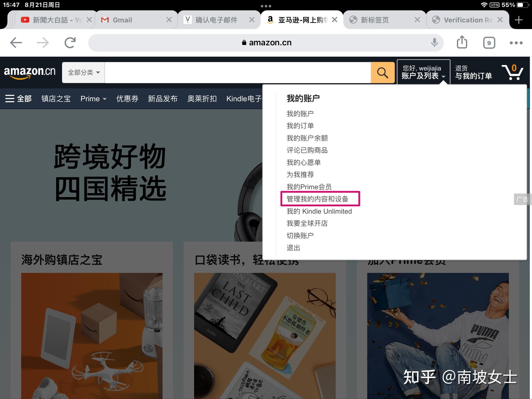Add a new tab with plus button
The width and height of the screenshot is (532, 399).
click(519, 20)
